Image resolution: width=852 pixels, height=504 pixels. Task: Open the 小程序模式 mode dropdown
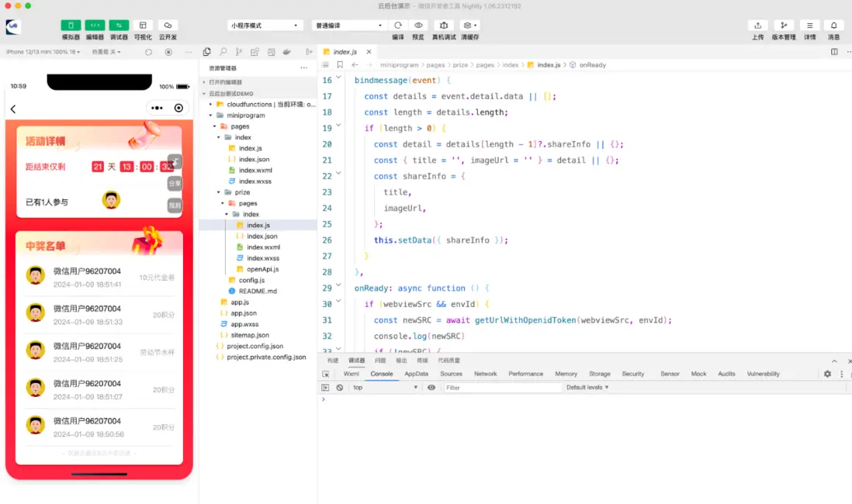(265, 26)
